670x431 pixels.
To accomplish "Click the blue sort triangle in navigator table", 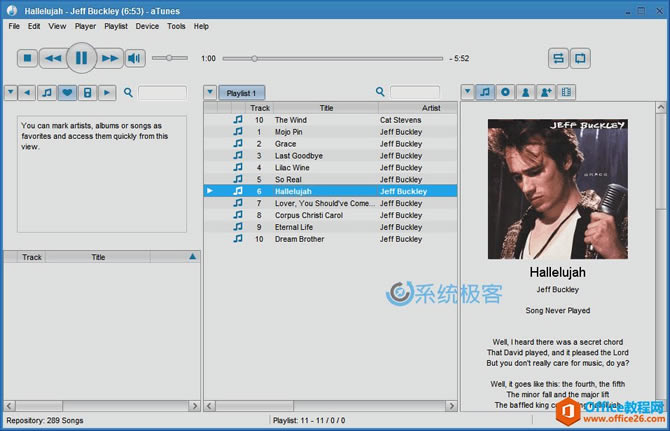I will click(192, 257).
